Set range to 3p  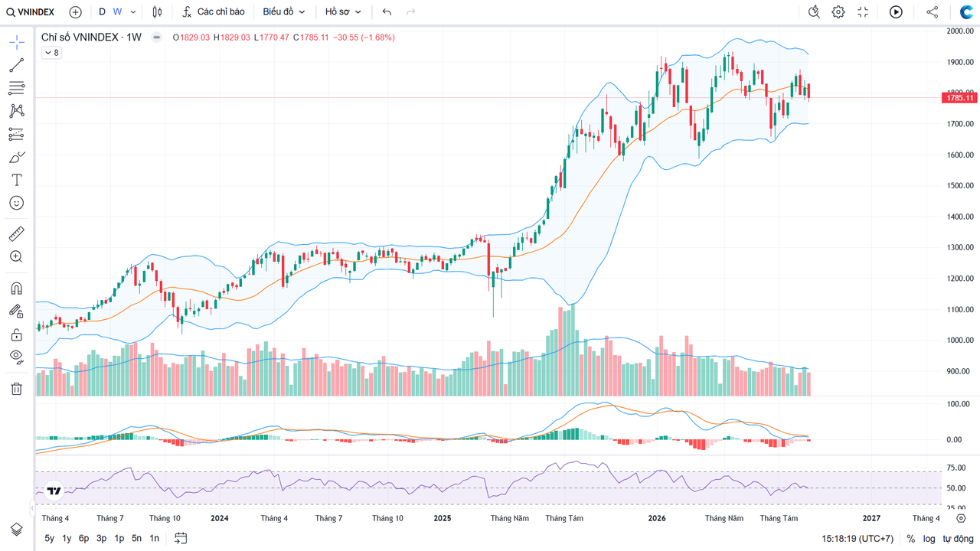pyautogui.click(x=102, y=539)
